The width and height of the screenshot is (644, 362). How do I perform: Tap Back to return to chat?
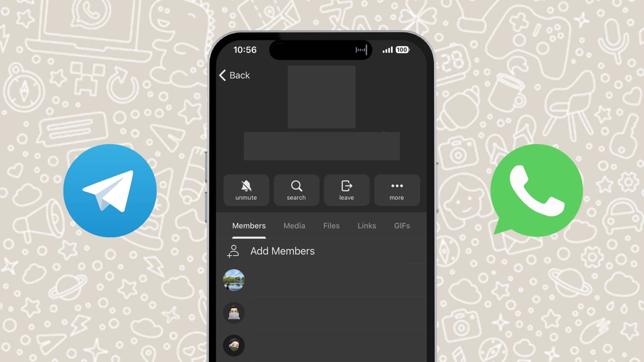click(x=234, y=75)
